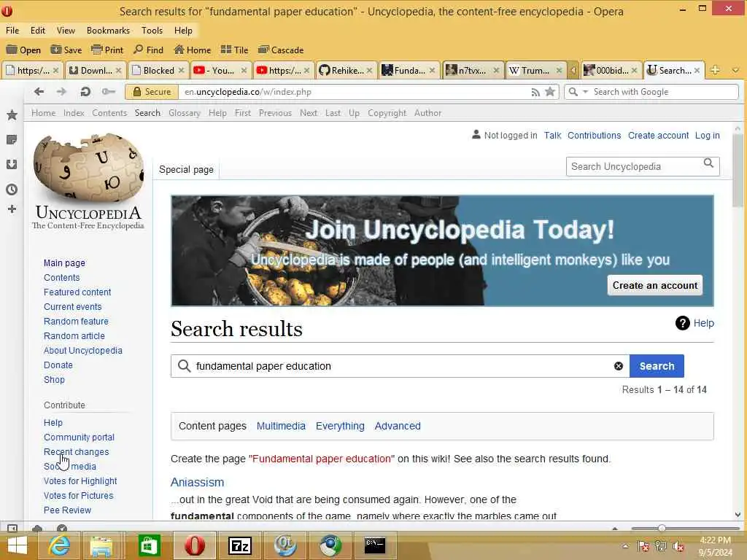747x560 pixels.
Task: Click the Opera menu logo in title bar
Action: [7, 10]
